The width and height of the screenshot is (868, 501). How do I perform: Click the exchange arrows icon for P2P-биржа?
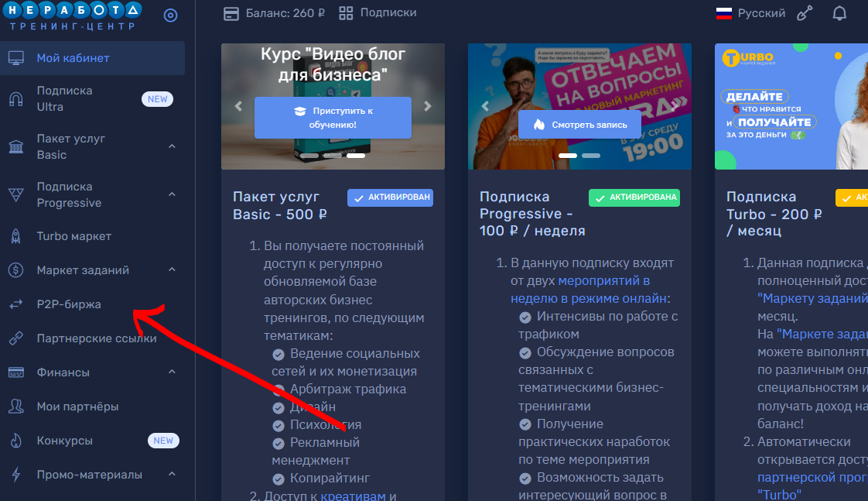pyautogui.click(x=16, y=304)
